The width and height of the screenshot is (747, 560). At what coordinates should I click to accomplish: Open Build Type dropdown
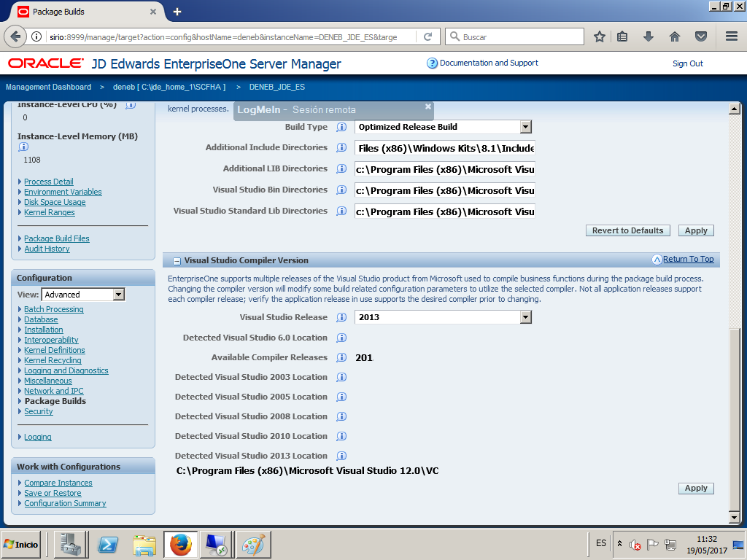pyautogui.click(x=525, y=127)
